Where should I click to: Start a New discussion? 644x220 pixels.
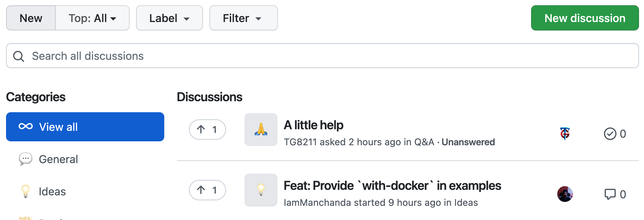pos(585,18)
